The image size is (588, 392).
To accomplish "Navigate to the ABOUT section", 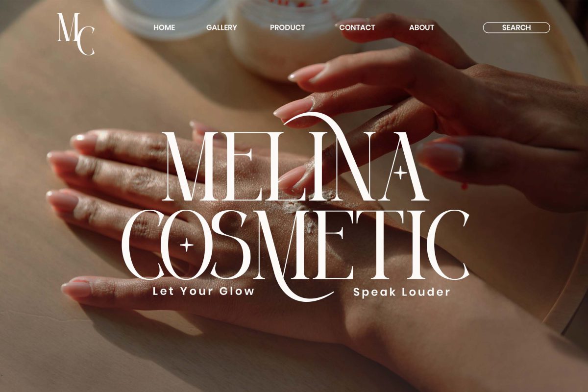I will pos(421,27).
